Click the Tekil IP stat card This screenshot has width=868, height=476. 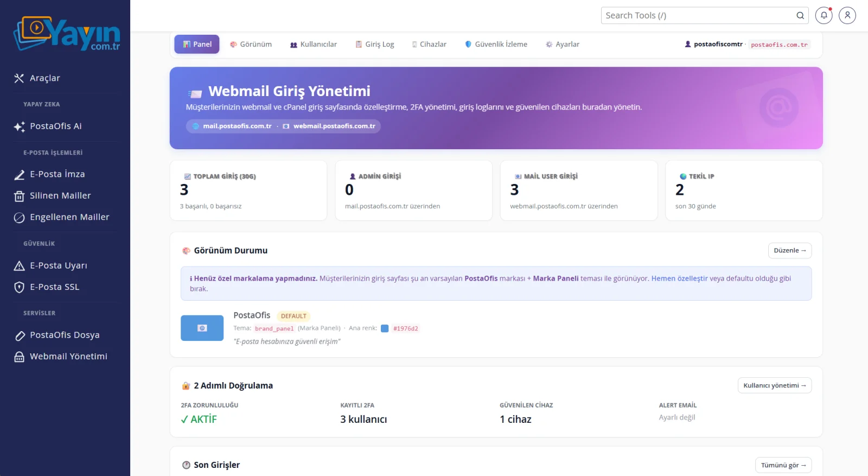click(x=744, y=191)
